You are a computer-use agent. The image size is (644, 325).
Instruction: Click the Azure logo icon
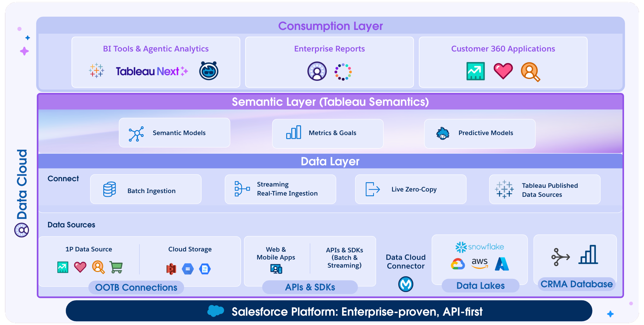(x=502, y=264)
